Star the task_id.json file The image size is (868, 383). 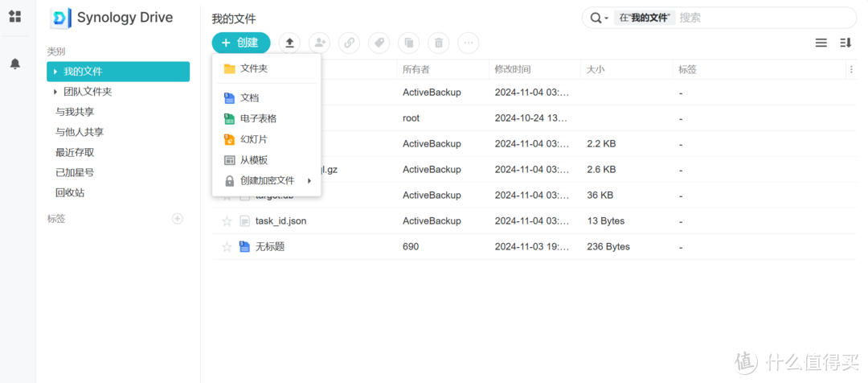coord(227,221)
